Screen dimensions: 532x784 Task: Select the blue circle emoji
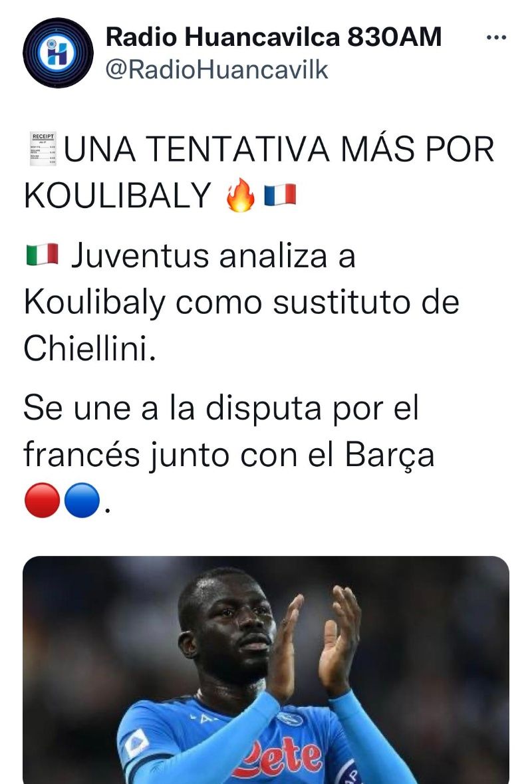coord(82,500)
